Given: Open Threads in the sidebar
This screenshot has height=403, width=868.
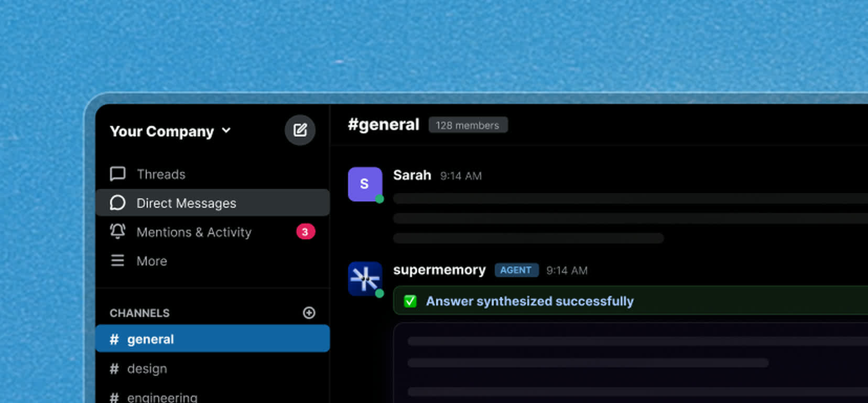Looking at the screenshot, I should pyautogui.click(x=213, y=174).
